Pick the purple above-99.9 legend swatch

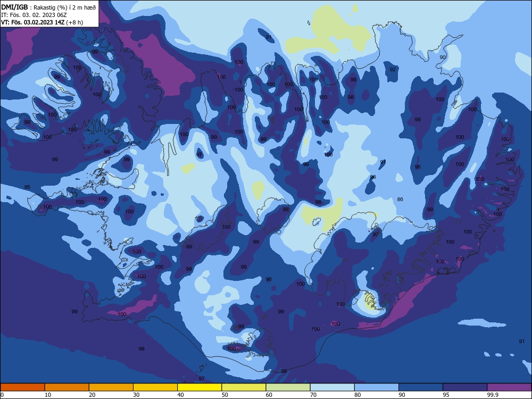click(509, 387)
